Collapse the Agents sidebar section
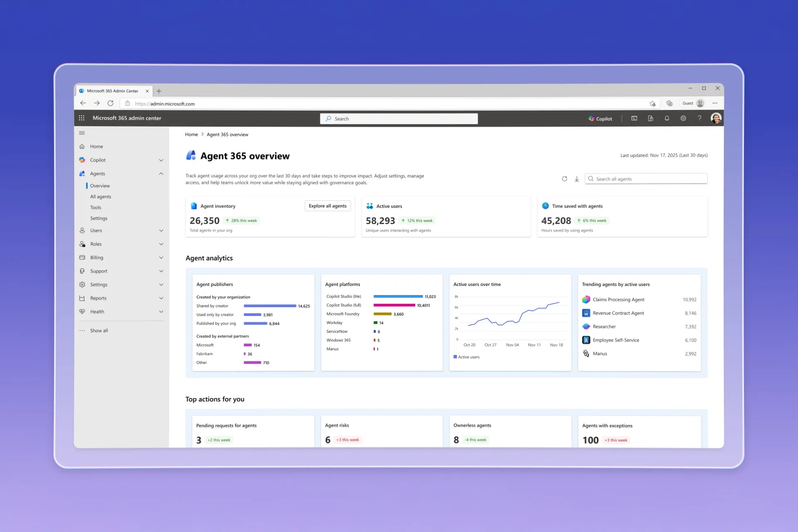Screen dimensions: 798x532 coord(161,174)
